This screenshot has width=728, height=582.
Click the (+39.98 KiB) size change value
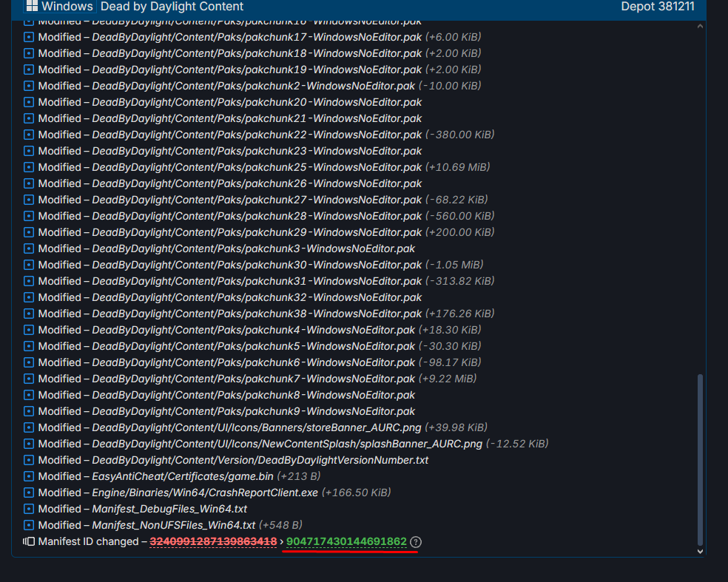456,427
